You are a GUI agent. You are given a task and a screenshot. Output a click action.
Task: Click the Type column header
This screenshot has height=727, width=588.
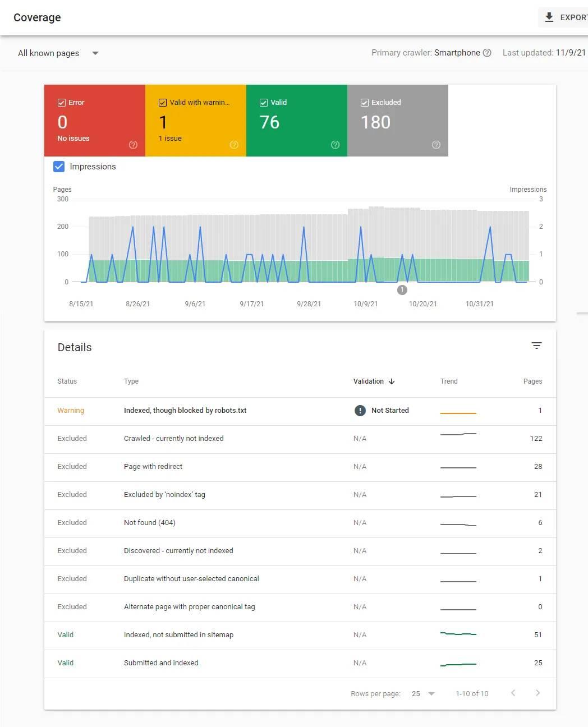click(131, 381)
